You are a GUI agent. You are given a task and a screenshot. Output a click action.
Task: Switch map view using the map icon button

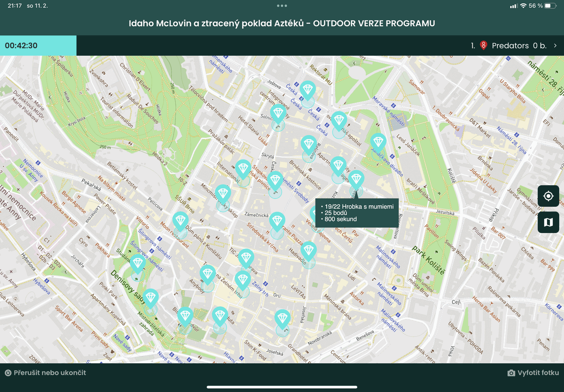click(x=548, y=222)
